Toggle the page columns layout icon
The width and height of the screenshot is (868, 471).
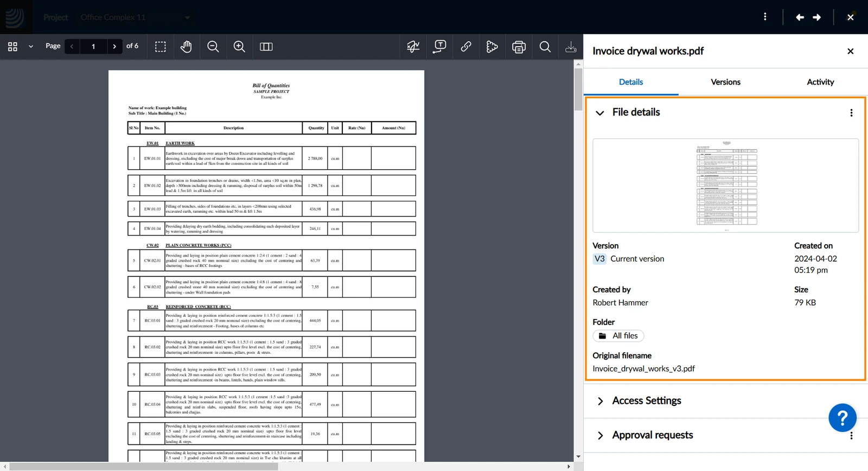[x=266, y=47]
